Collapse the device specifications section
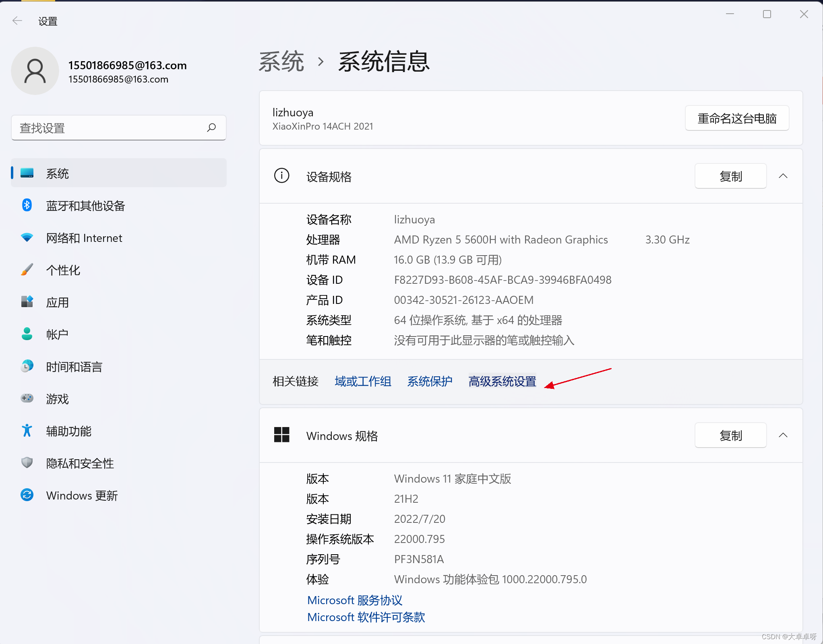823x644 pixels. (x=783, y=176)
